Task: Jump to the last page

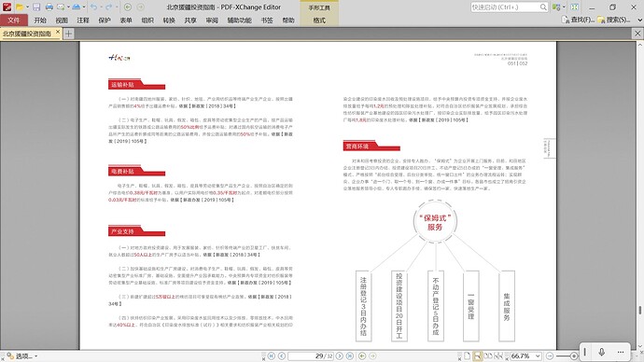Action: point(350,355)
